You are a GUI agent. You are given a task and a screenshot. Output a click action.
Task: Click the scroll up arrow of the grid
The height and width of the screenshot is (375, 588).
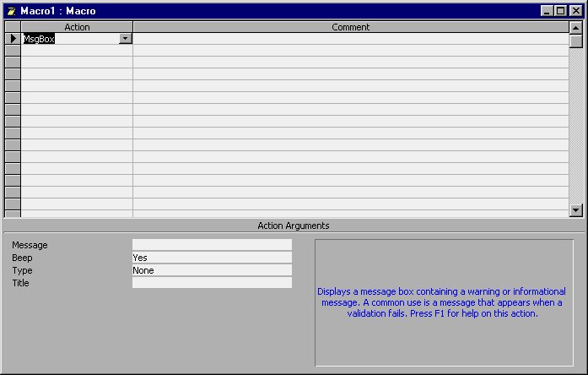coord(576,27)
